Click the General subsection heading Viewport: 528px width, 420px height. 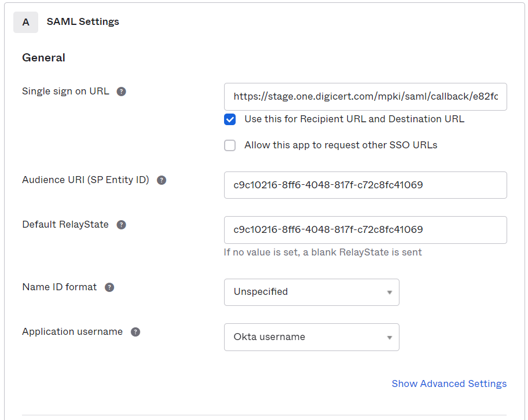pos(43,58)
